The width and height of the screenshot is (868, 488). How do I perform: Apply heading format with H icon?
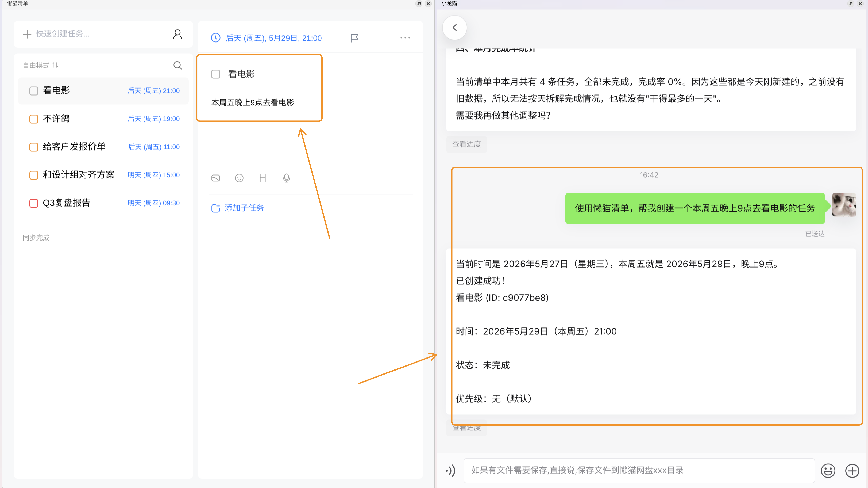pos(263,178)
